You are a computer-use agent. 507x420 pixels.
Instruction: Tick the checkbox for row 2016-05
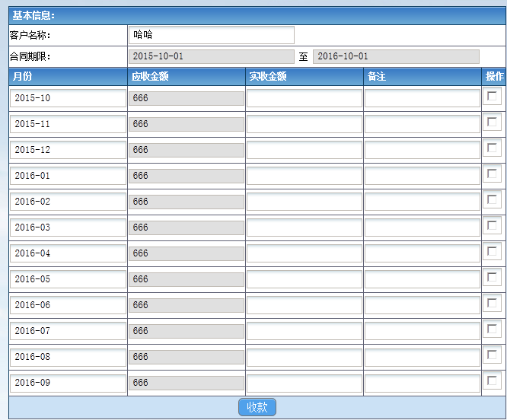click(492, 277)
